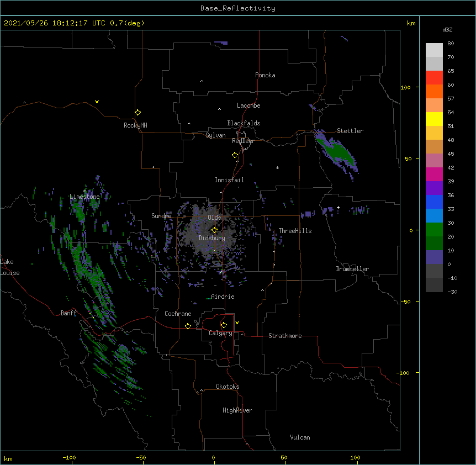Click the Drumheller city label
The height and width of the screenshot is (465, 476).
pos(352,269)
